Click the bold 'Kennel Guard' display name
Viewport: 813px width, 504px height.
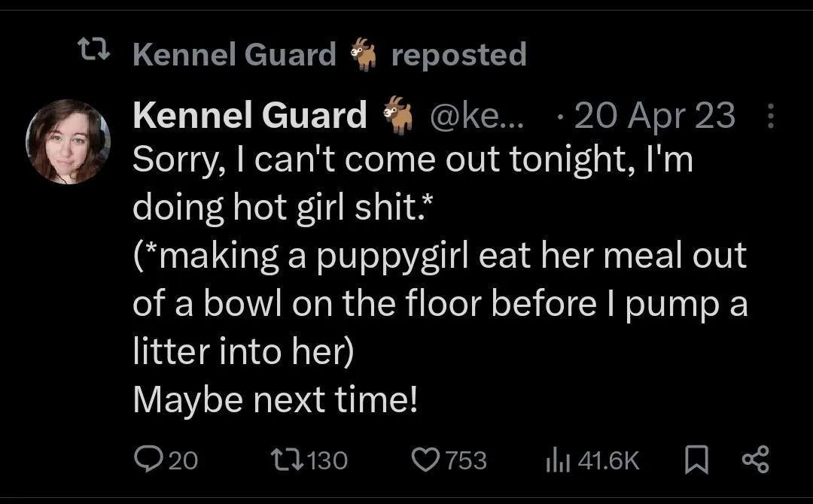click(x=249, y=116)
